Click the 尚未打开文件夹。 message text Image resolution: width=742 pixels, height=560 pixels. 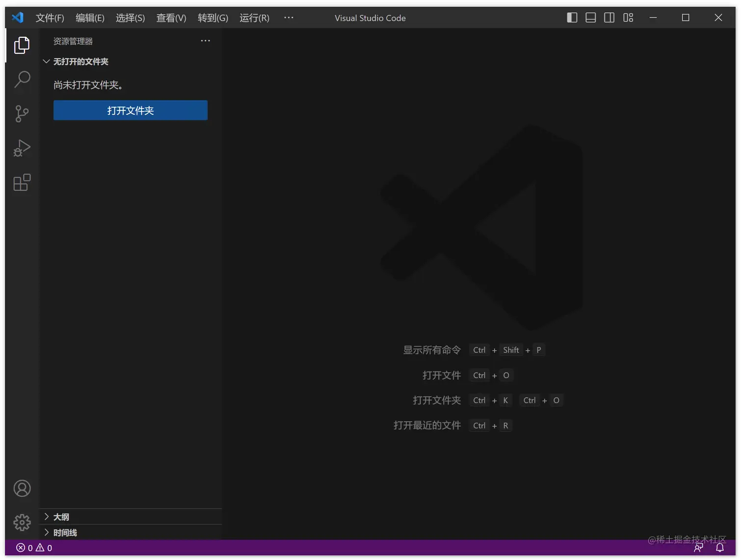88,85
